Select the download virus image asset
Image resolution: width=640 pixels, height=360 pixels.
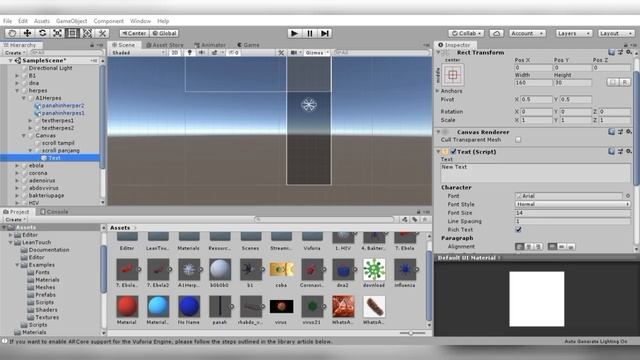click(x=374, y=270)
